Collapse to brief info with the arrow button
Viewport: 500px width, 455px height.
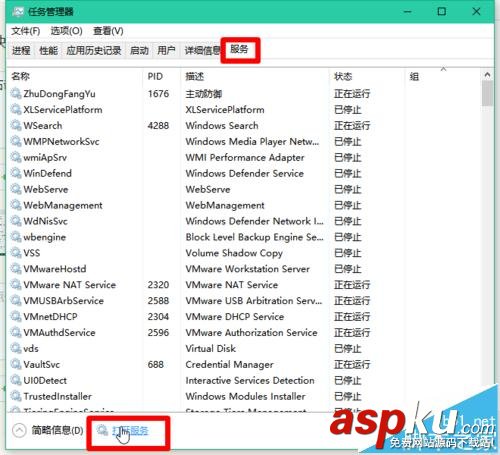tap(19, 430)
